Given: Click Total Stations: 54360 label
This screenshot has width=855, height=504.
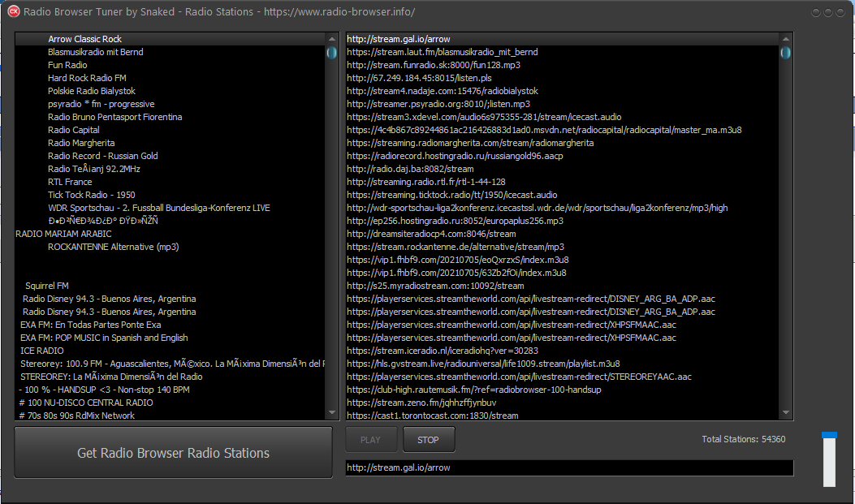Looking at the screenshot, I should click(x=744, y=439).
